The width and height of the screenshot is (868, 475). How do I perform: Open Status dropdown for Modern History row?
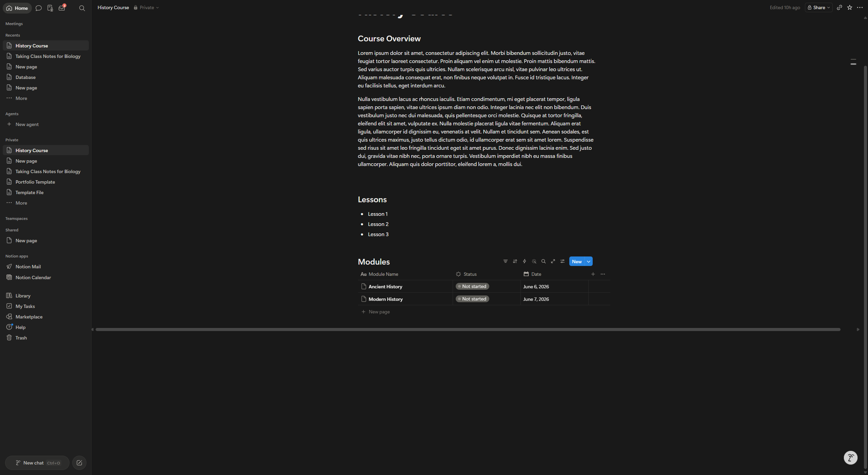tap(472, 299)
